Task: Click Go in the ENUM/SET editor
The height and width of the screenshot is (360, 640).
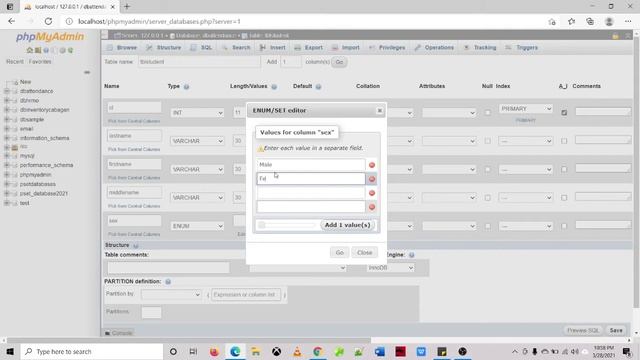Action: [340, 253]
